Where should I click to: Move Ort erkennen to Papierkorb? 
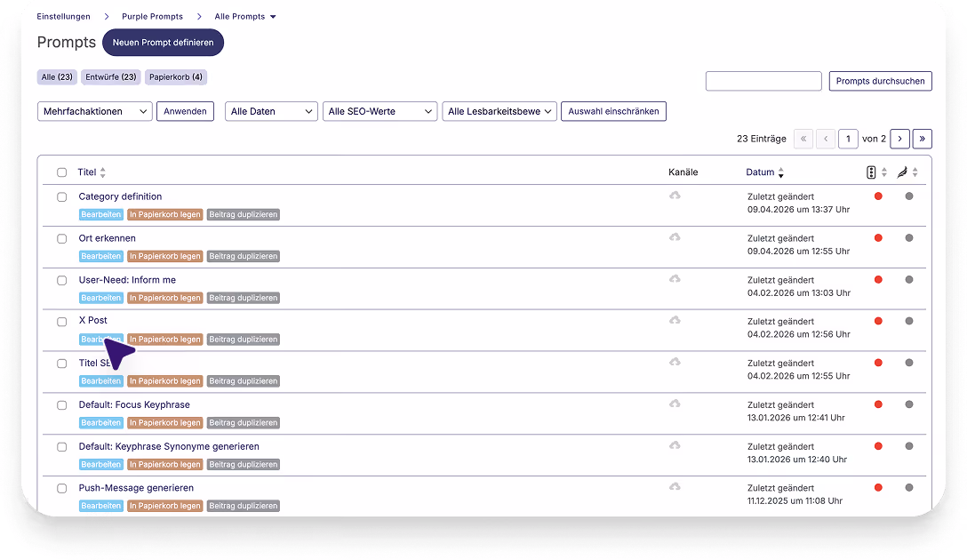164,256
